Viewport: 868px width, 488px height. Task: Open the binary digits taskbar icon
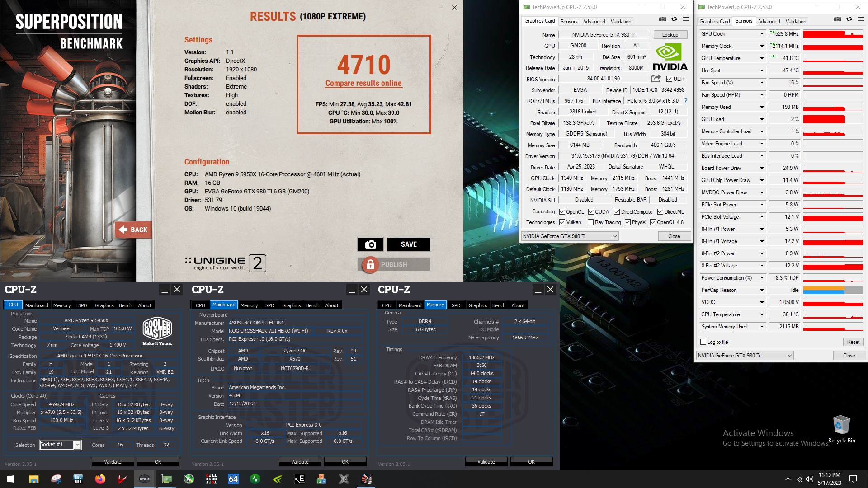tap(211, 479)
